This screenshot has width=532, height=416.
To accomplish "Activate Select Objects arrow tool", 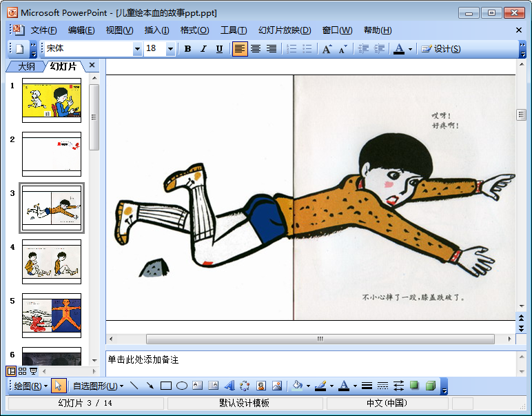I will [59, 386].
